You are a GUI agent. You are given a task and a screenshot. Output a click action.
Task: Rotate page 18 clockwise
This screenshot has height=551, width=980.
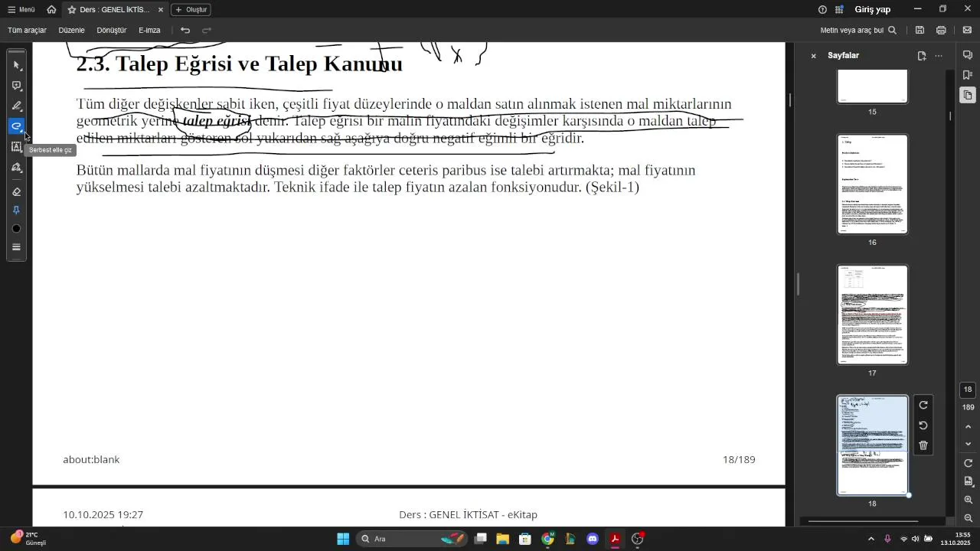pyautogui.click(x=923, y=406)
